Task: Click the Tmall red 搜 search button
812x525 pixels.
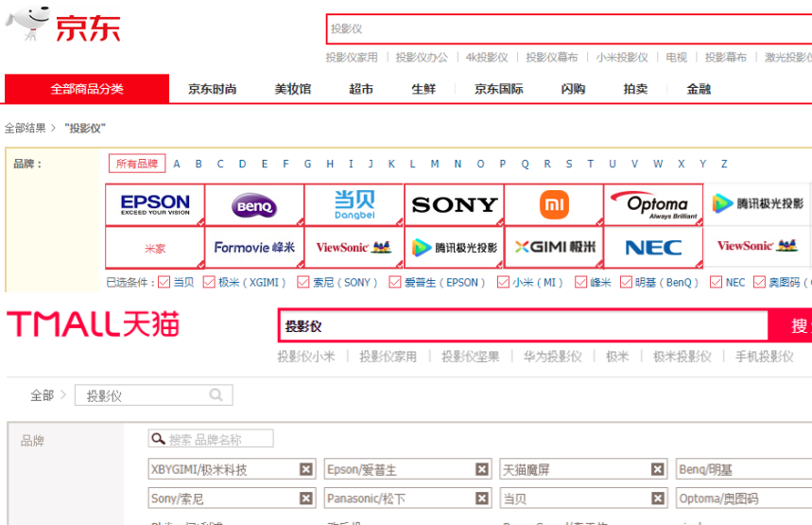Action: coord(790,326)
